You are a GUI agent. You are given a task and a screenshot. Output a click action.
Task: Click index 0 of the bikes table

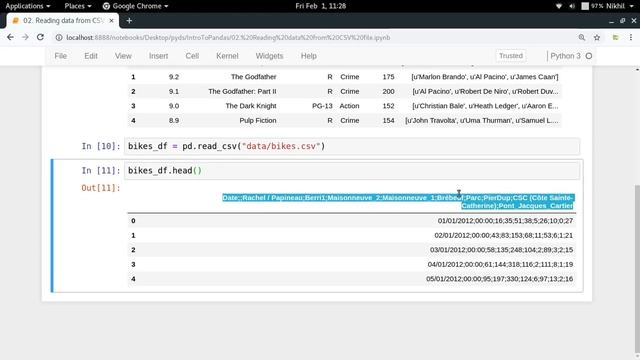click(133, 221)
